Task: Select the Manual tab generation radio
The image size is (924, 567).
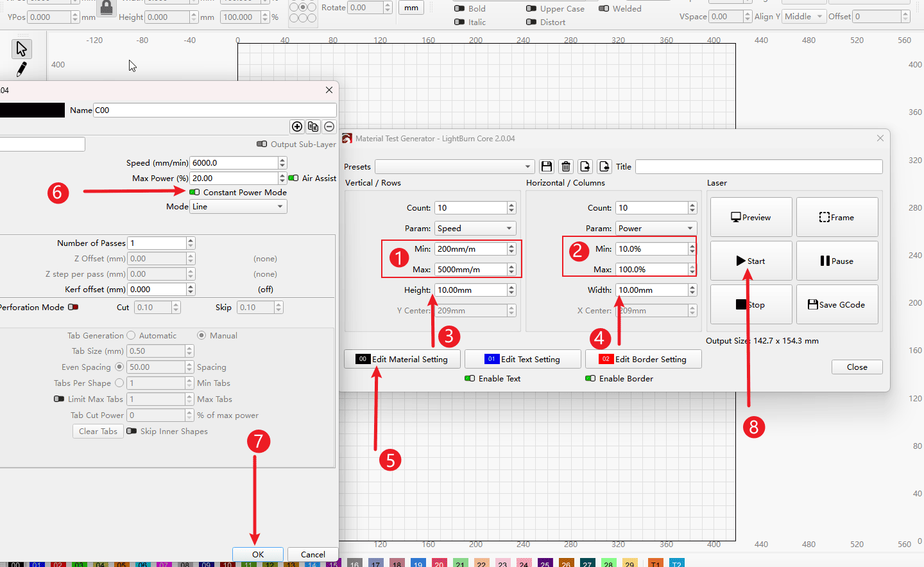Action: click(201, 335)
